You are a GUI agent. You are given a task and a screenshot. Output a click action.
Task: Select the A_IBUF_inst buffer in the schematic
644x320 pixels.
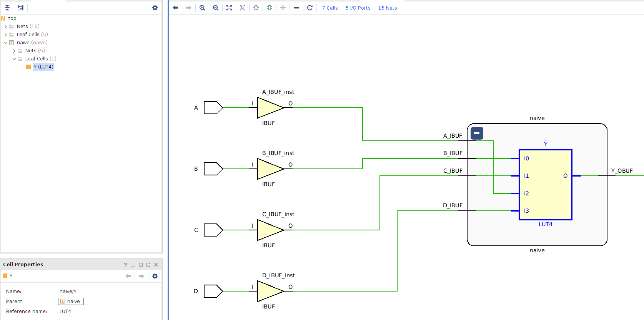(x=270, y=108)
